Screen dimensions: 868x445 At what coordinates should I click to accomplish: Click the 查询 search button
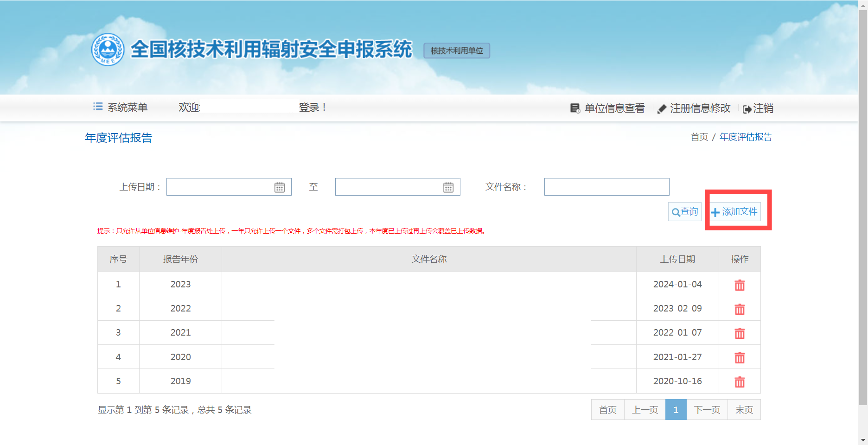point(685,212)
